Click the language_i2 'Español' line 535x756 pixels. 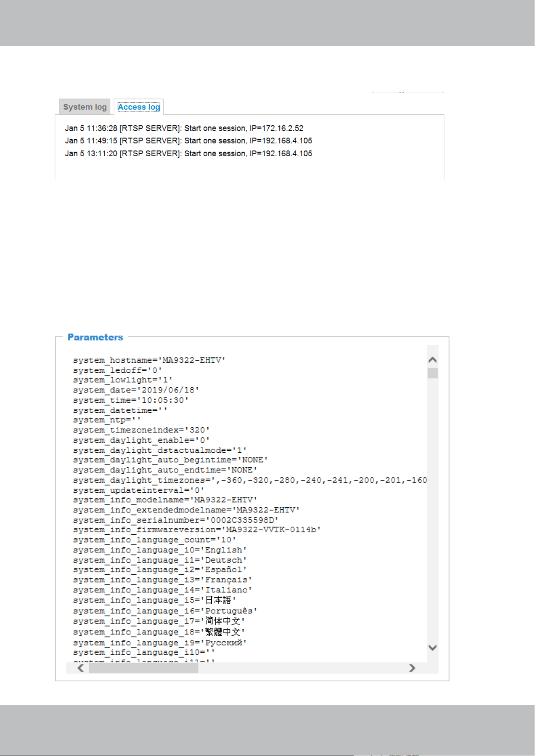click(x=160, y=570)
